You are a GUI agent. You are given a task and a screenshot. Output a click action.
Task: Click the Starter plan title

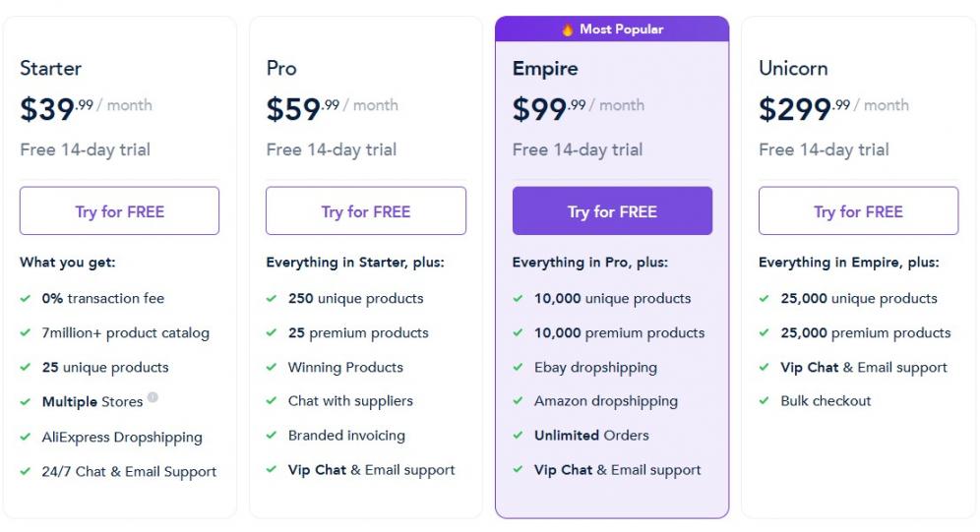pyautogui.click(x=50, y=68)
